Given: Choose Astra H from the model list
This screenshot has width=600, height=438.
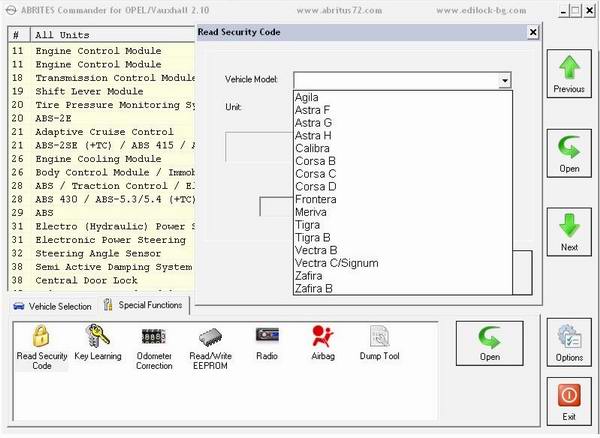Looking at the screenshot, I should pyautogui.click(x=403, y=135).
